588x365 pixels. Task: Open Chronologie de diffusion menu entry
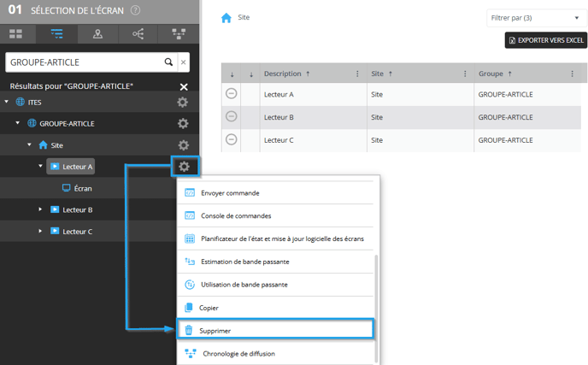[x=275, y=353]
